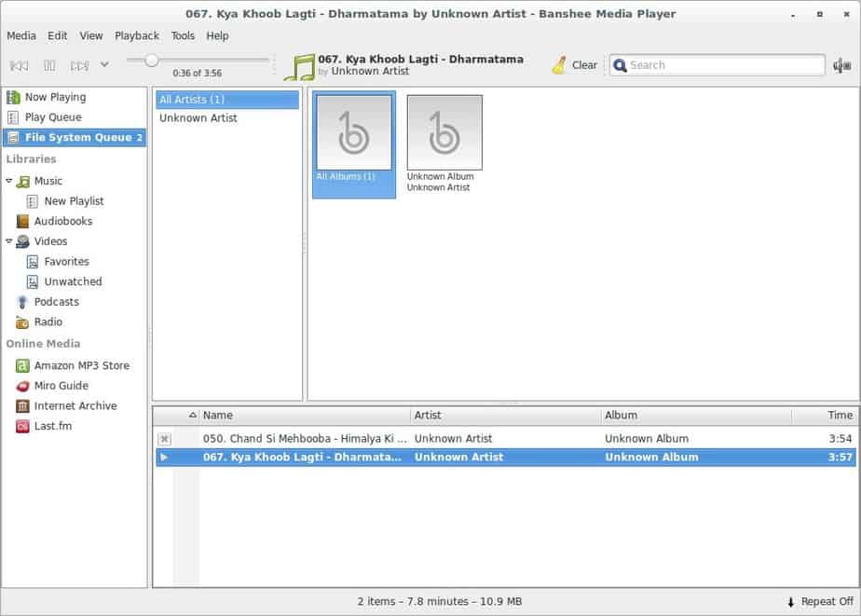Click the broom icon next to Clear
Image resolution: width=861 pixels, height=616 pixels.
559,65
